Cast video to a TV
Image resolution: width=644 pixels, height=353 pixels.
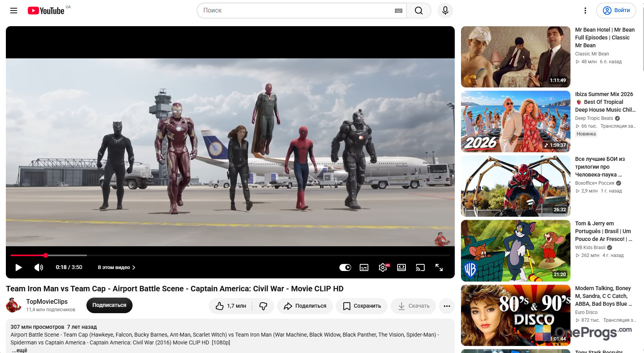point(420,267)
